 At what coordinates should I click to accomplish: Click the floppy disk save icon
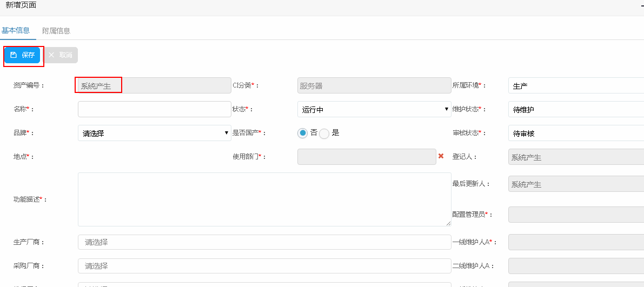click(x=14, y=55)
